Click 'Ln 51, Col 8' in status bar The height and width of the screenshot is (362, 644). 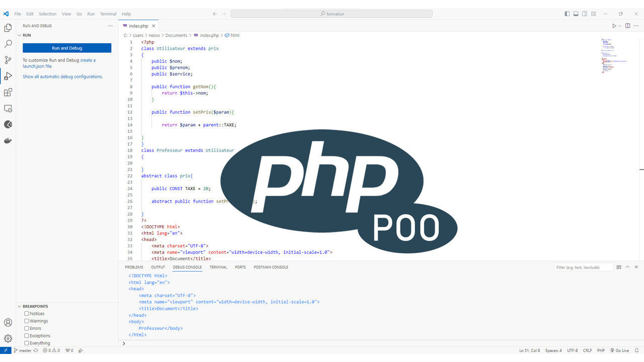coord(530,350)
